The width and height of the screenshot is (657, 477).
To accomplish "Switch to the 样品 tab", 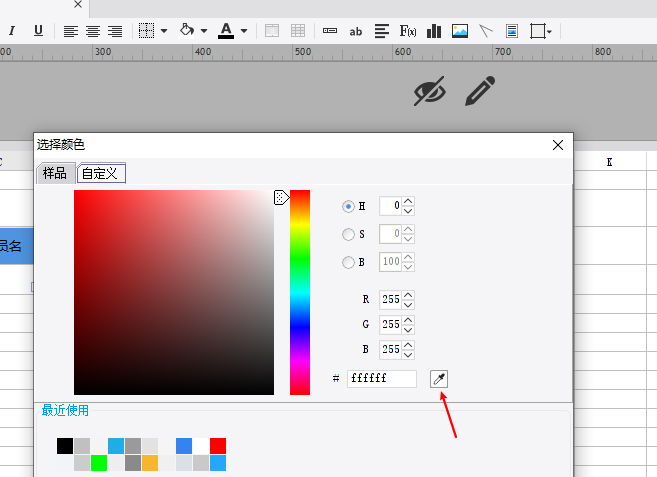I will pyautogui.click(x=55, y=173).
